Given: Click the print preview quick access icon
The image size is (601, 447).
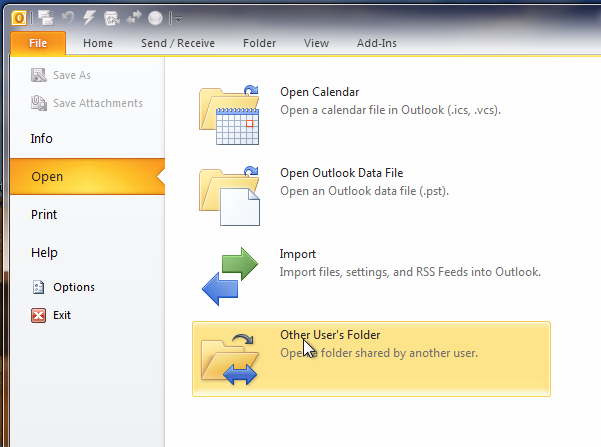Looking at the screenshot, I should [112, 18].
